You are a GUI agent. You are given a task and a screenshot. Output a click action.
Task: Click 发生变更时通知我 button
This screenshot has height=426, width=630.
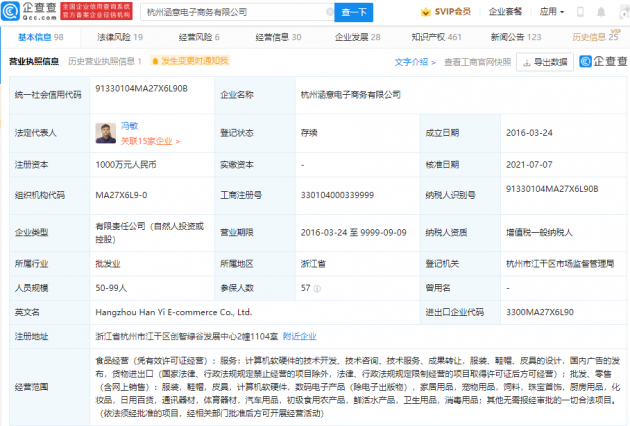tap(190, 61)
